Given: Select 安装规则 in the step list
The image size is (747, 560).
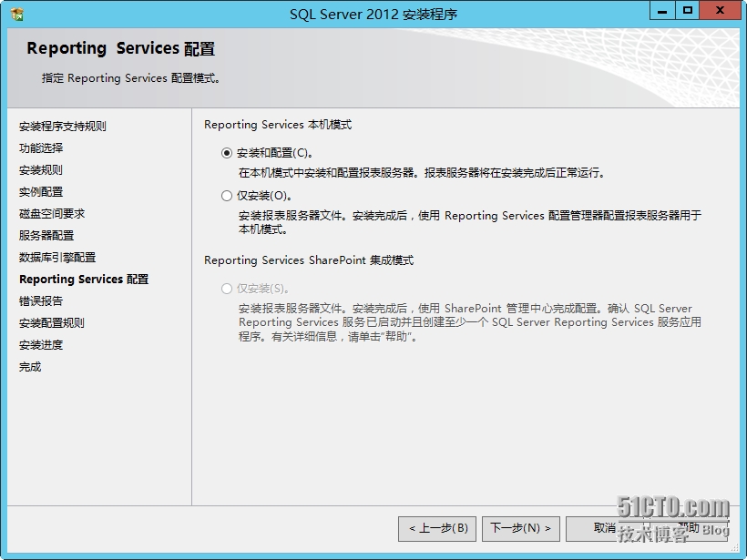Looking at the screenshot, I should (x=41, y=170).
